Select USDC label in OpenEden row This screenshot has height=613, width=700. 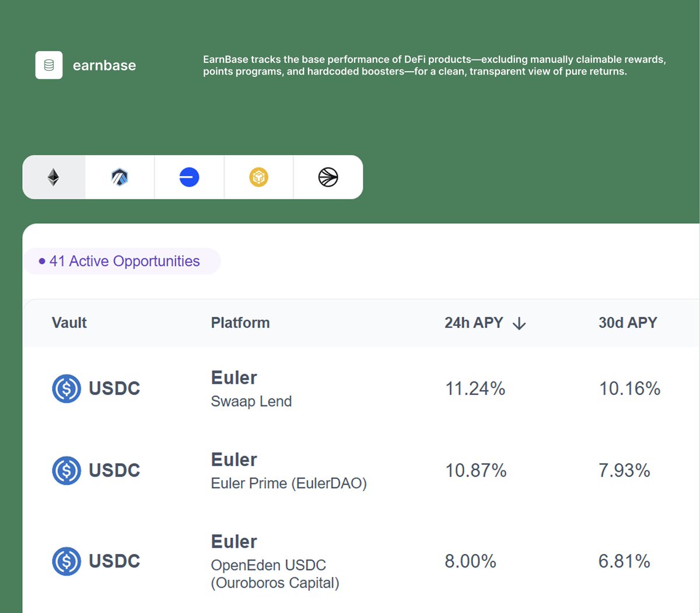click(114, 561)
